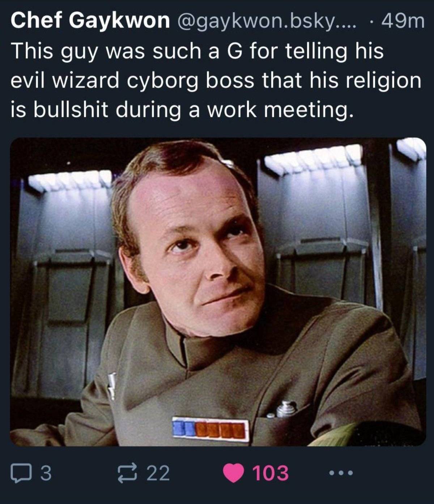The height and width of the screenshot is (504, 434).
Task: Open the three-dot more options menu
Action: 340,473
